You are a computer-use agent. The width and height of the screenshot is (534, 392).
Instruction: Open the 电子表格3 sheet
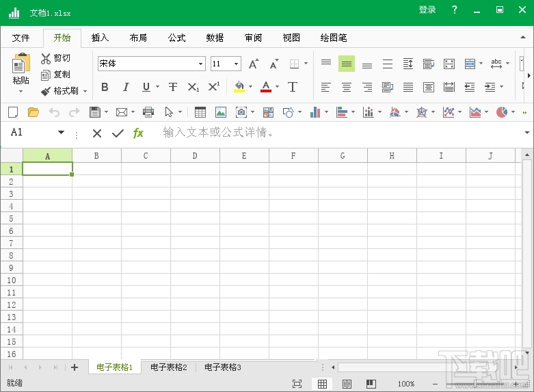click(x=223, y=367)
